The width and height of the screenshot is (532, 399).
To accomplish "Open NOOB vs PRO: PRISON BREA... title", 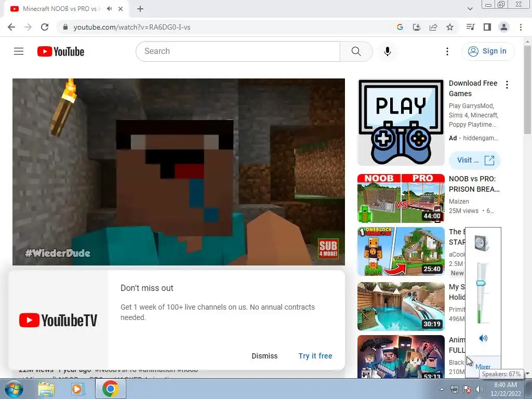I will click(474, 184).
